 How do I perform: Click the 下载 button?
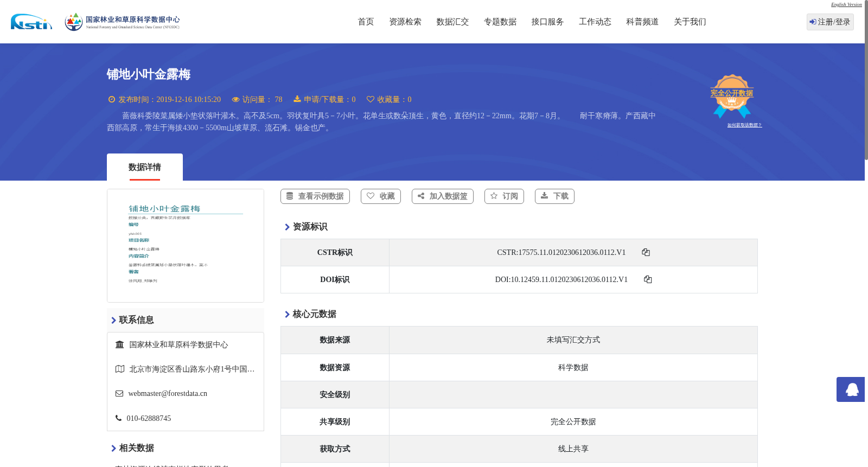pos(554,196)
